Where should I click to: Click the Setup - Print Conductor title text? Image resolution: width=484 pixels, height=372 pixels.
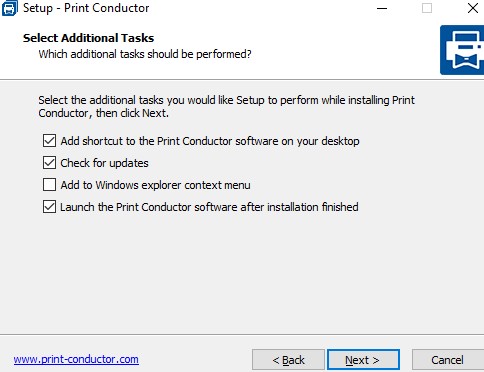(86, 8)
